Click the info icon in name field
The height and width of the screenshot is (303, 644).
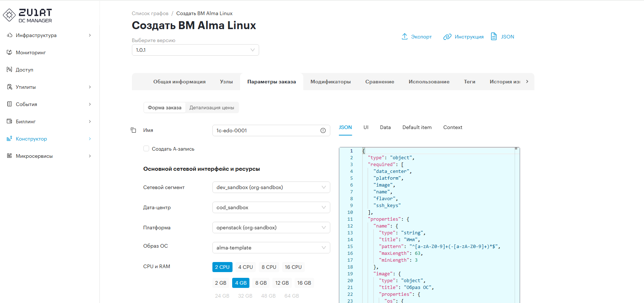click(x=323, y=130)
